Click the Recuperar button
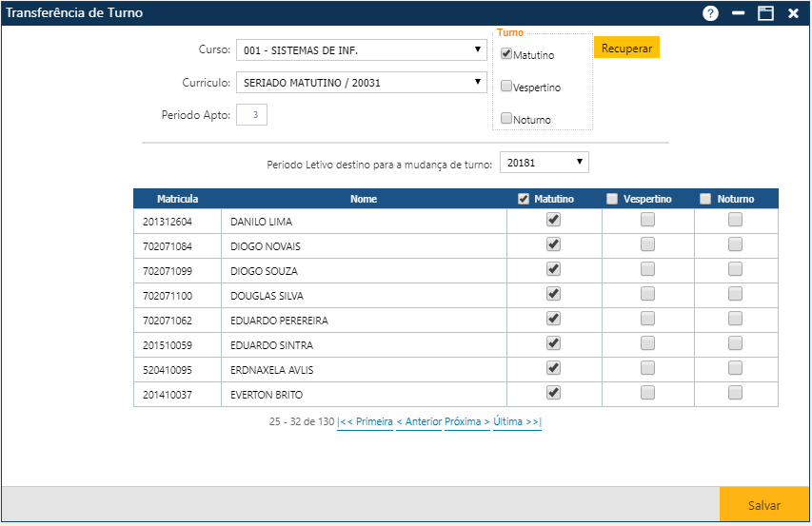Image resolution: width=812 pixels, height=526 pixels. point(626,48)
